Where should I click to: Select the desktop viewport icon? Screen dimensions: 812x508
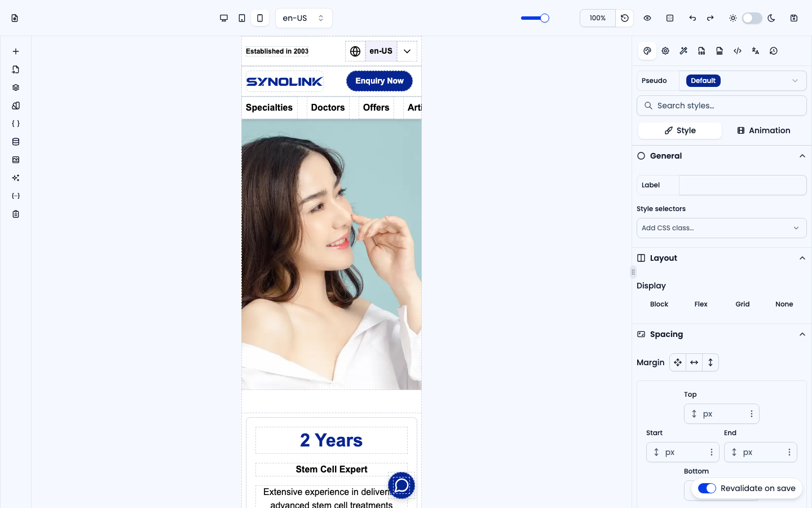pos(224,18)
